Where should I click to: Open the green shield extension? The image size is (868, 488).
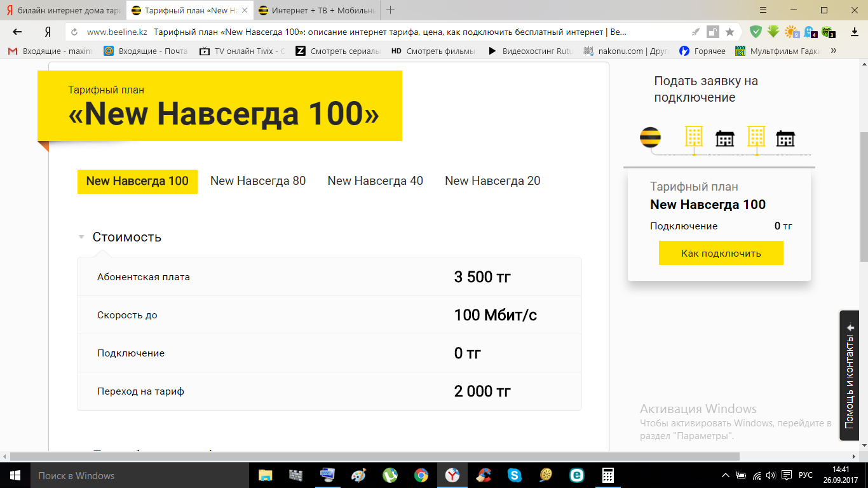(756, 32)
